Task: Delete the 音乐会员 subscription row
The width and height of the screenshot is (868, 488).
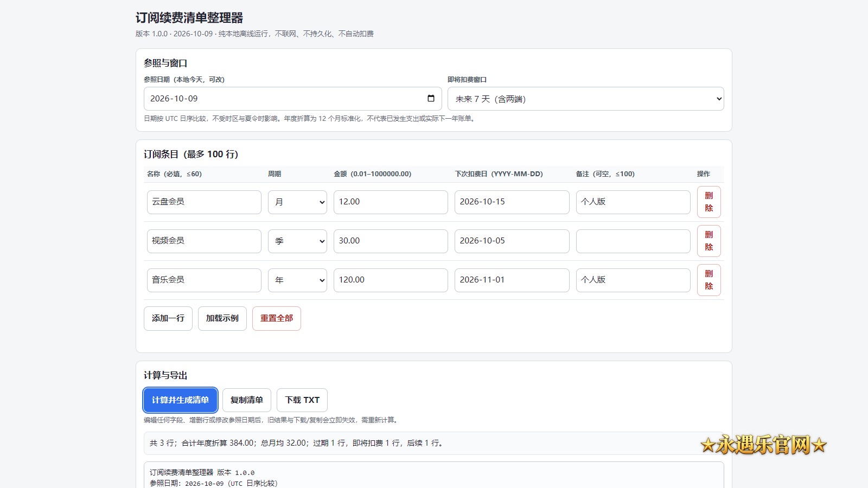Action: 709,280
